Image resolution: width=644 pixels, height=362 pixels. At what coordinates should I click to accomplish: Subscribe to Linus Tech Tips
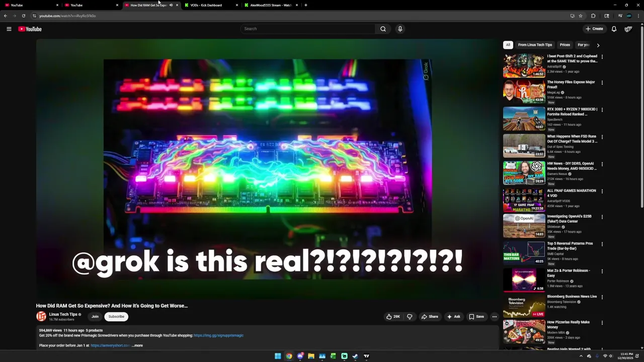click(116, 317)
